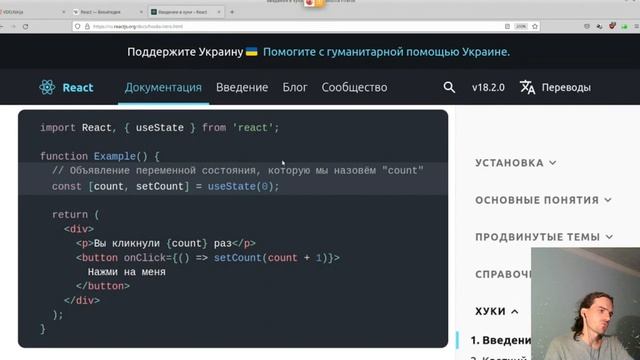Image resolution: width=640 pixels, height=360 pixels.
Task: Open the Сообщество navigation item
Action: tap(354, 87)
